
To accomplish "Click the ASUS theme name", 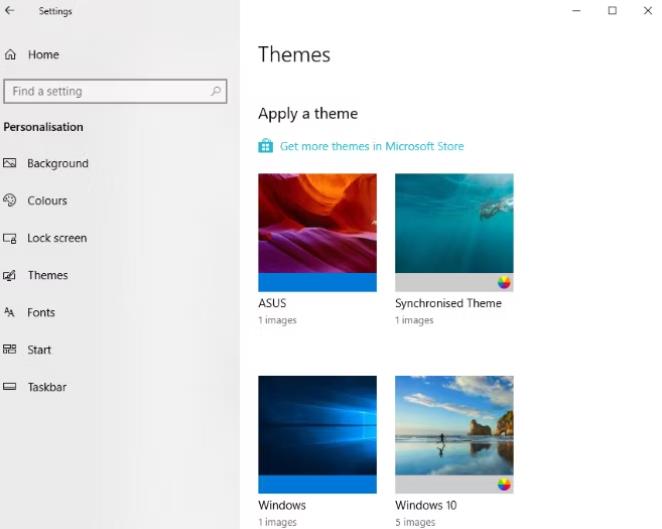I will 272,303.
